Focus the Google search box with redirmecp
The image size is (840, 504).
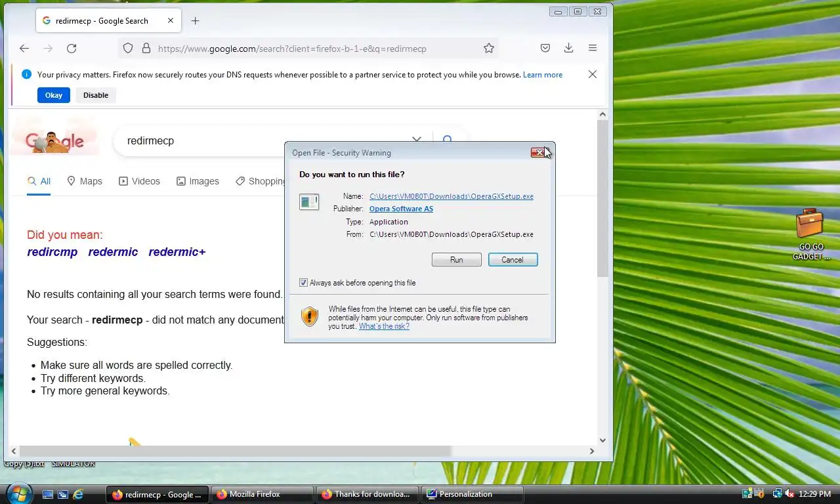262,140
